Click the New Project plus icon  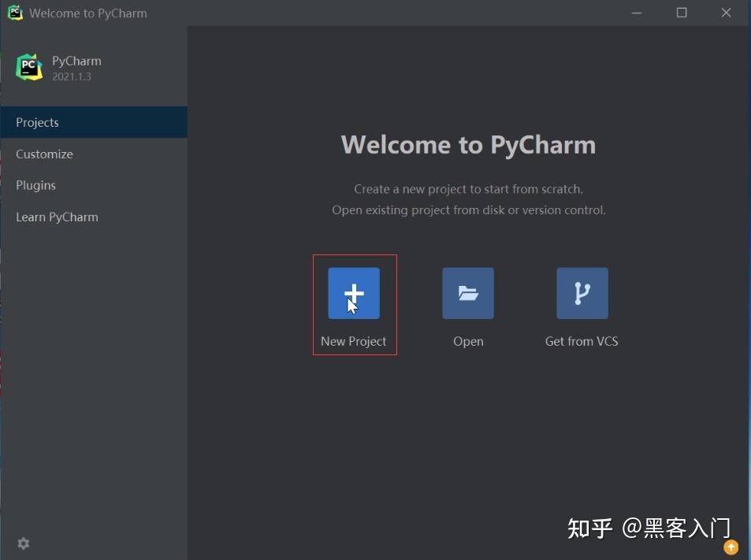[353, 292]
